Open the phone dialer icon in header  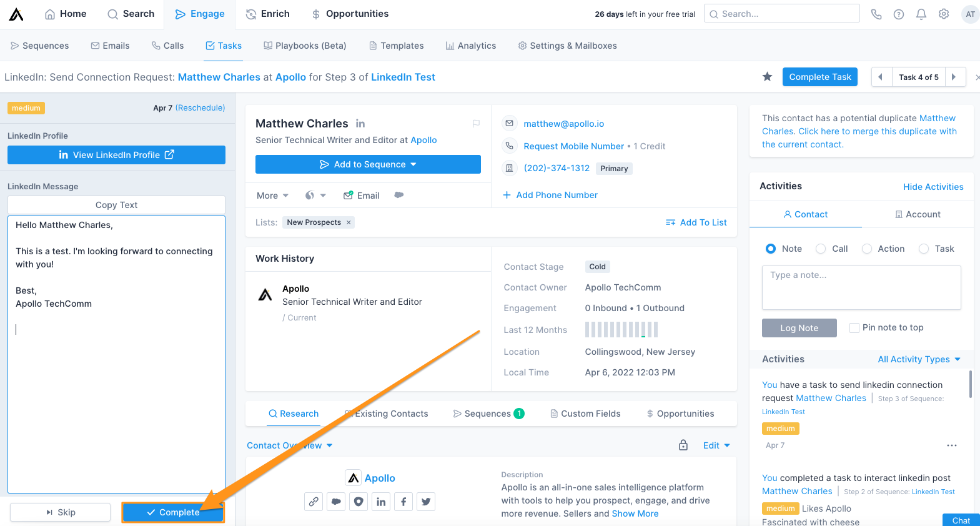click(x=876, y=14)
